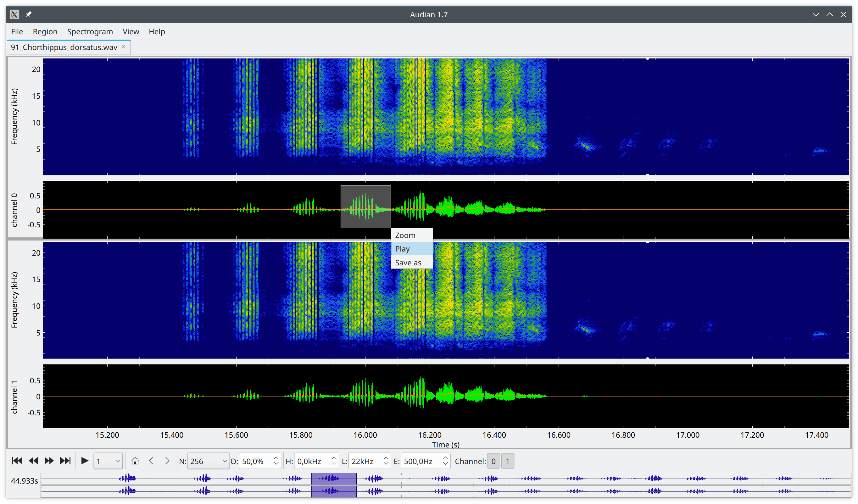The height and width of the screenshot is (504, 858).
Task: Click the 16.000 time axis label
Action: pyautogui.click(x=365, y=435)
